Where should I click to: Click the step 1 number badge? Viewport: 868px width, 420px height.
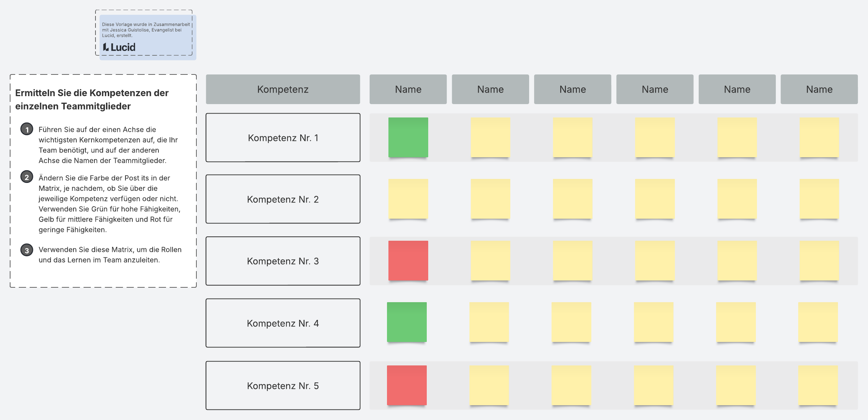(27, 129)
